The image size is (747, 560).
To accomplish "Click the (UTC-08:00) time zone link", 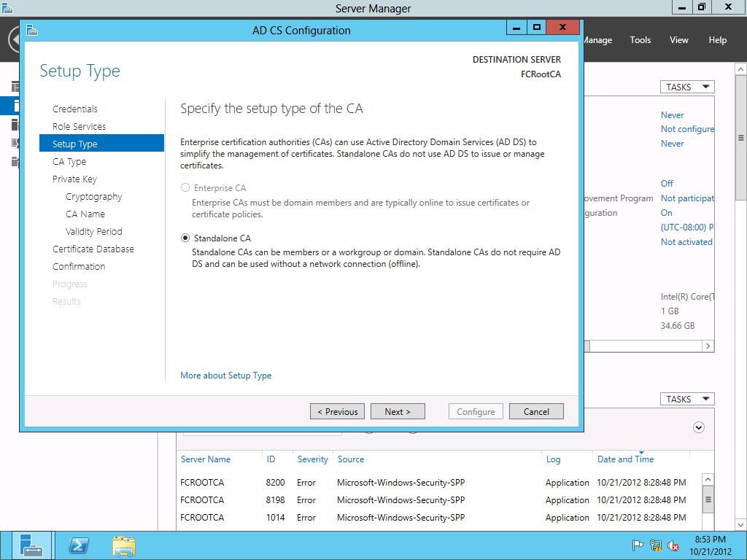I will click(x=686, y=227).
